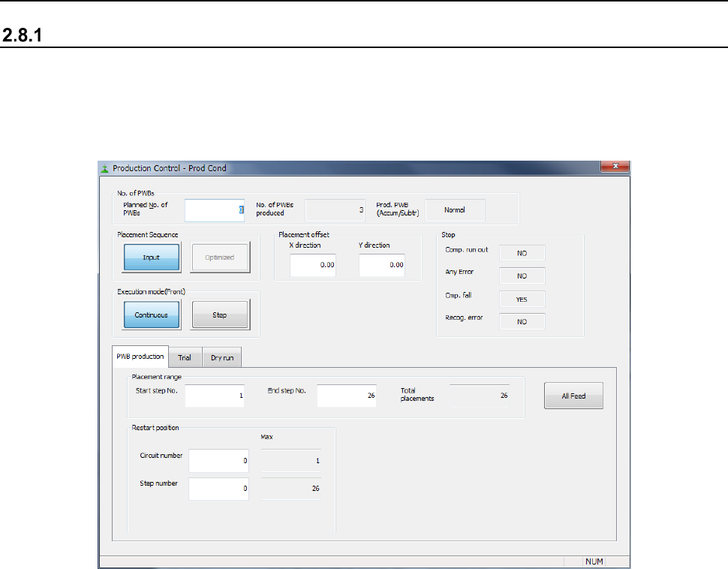Screen dimensions: 728x569
Task: Select the Input placement sequence button
Action: coord(152,257)
